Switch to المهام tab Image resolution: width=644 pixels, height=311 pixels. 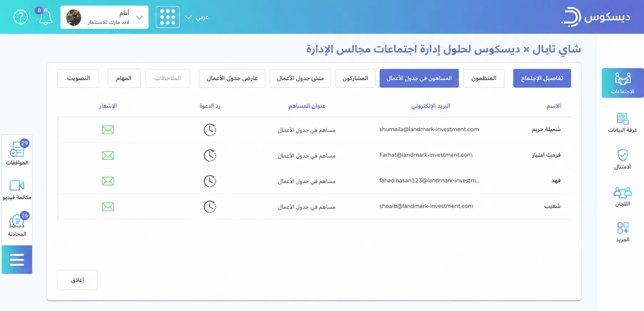coord(124,78)
